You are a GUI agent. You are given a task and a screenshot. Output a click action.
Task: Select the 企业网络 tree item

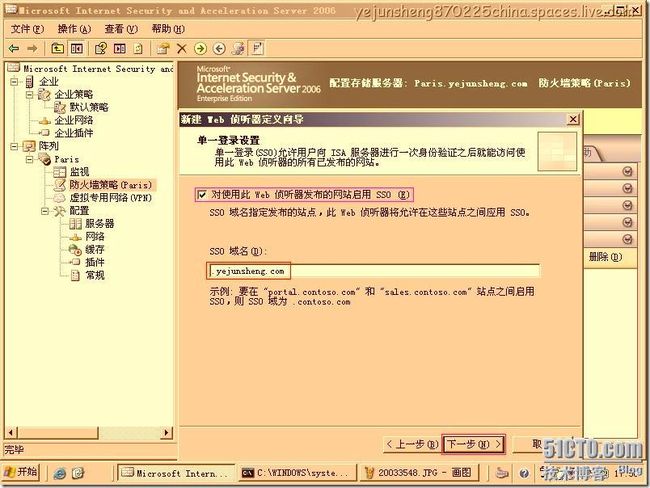[74, 121]
